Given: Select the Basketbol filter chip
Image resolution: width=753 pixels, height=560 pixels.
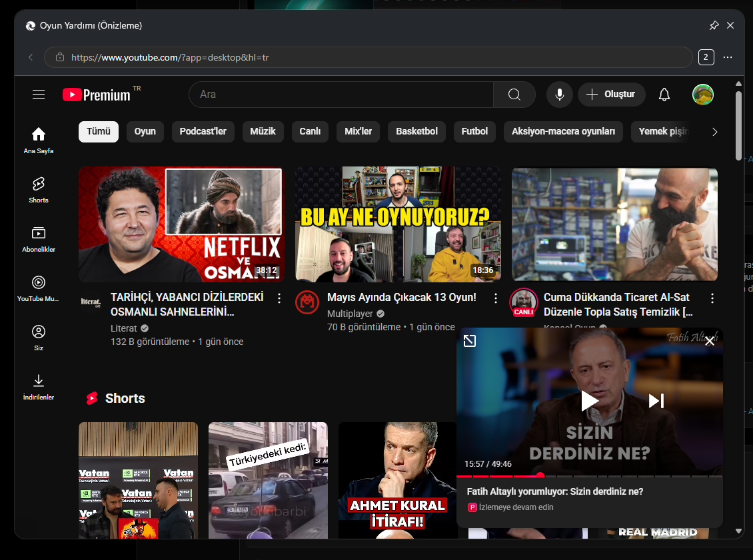Looking at the screenshot, I should (417, 131).
